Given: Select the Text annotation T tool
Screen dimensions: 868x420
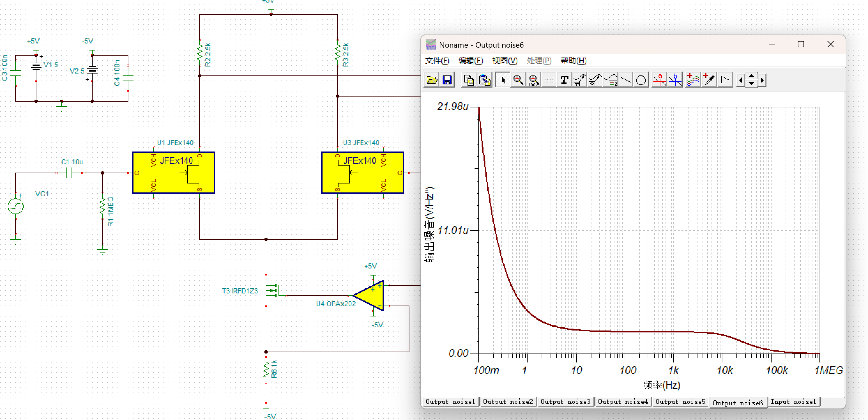Looking at the screenshot, I should [x=564, y=80].
